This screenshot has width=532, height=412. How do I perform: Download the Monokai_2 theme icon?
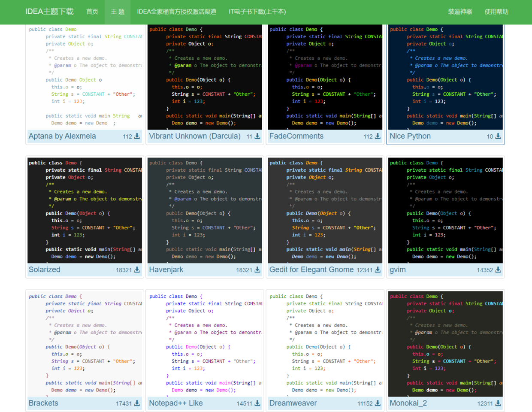tap(498, 403)
